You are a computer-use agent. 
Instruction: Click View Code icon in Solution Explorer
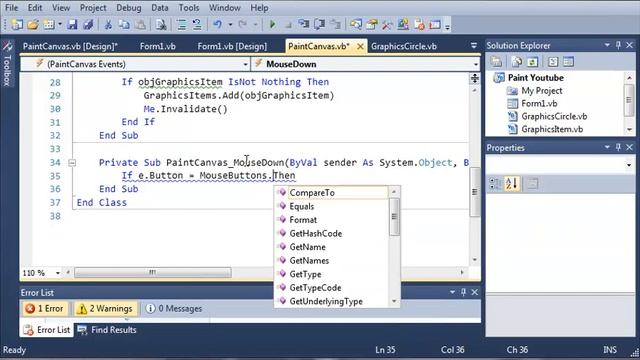[x=553, y=62]
